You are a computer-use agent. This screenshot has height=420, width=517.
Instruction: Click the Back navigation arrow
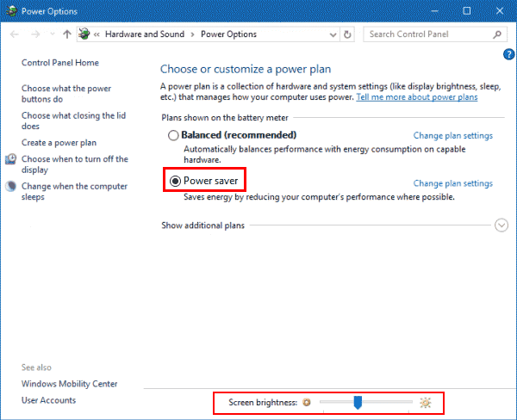coord(15,34)
